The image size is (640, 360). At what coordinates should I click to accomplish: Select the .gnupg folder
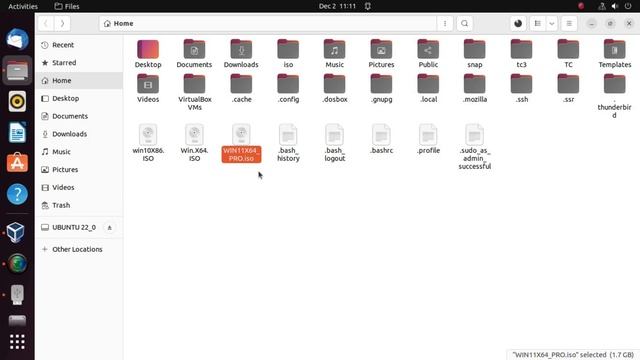pos(381,84)
